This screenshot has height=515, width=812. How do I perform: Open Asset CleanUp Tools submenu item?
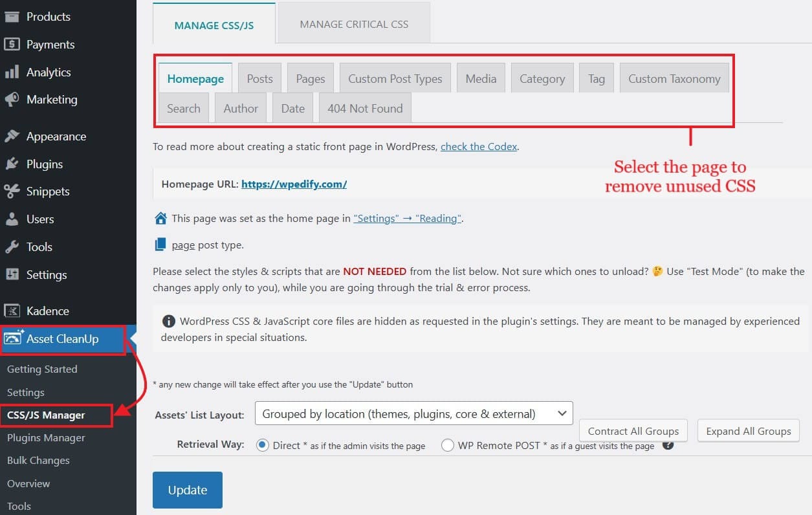pyautogui.click(x=19, y=506)
